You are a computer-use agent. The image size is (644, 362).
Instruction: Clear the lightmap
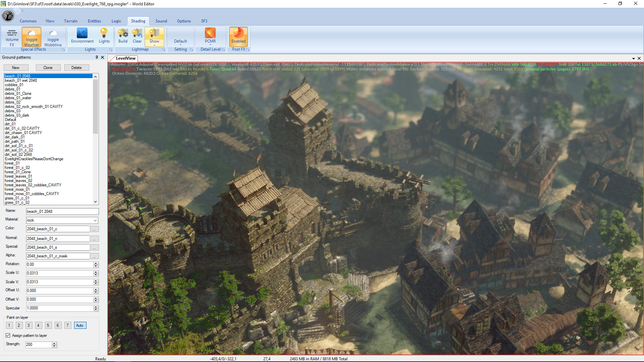pos(137,35)
